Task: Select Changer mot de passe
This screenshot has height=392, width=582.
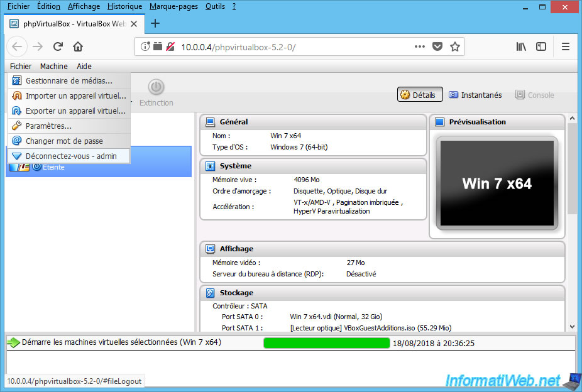Action: 69,141
